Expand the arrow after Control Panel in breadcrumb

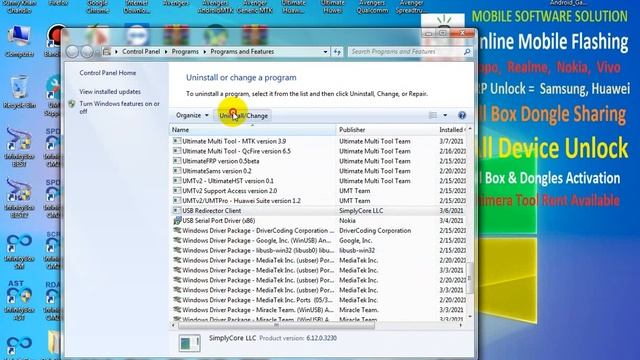(x=166, y=52)
